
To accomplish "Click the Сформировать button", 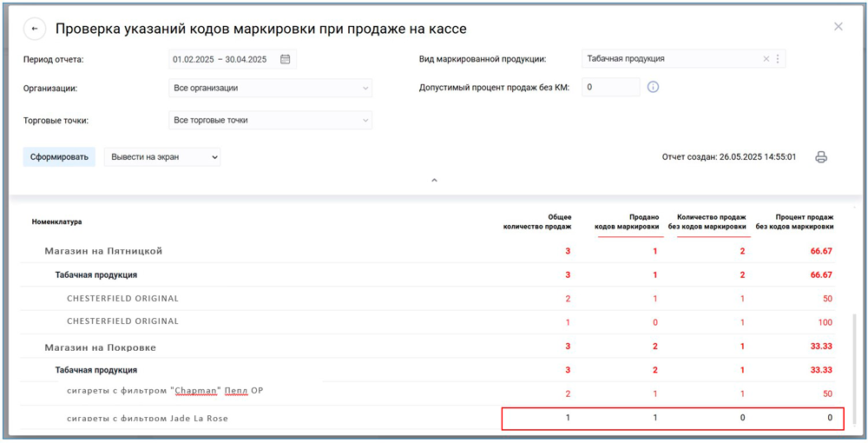I will (x=59, y=157).
